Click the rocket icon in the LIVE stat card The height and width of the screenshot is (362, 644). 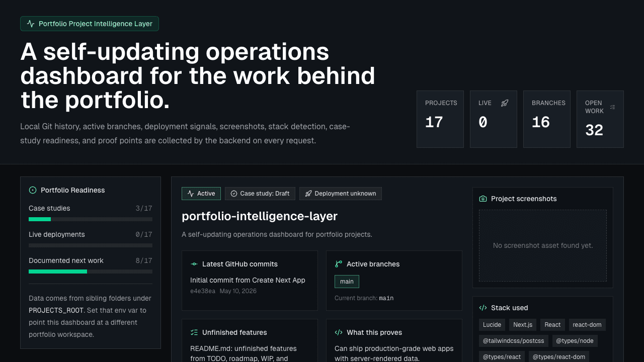pos(505,103)
